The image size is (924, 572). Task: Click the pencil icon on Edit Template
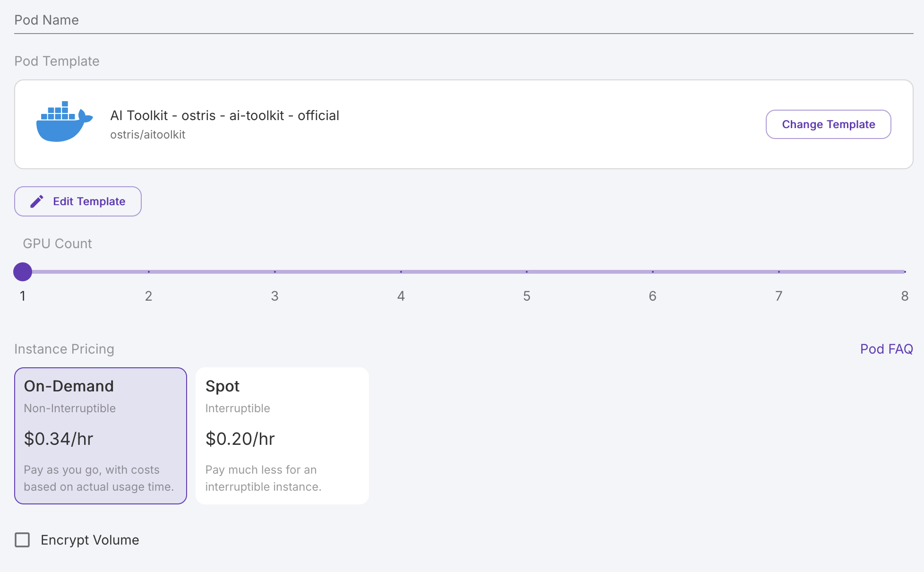pyautogui.click(x=37, y=201)
